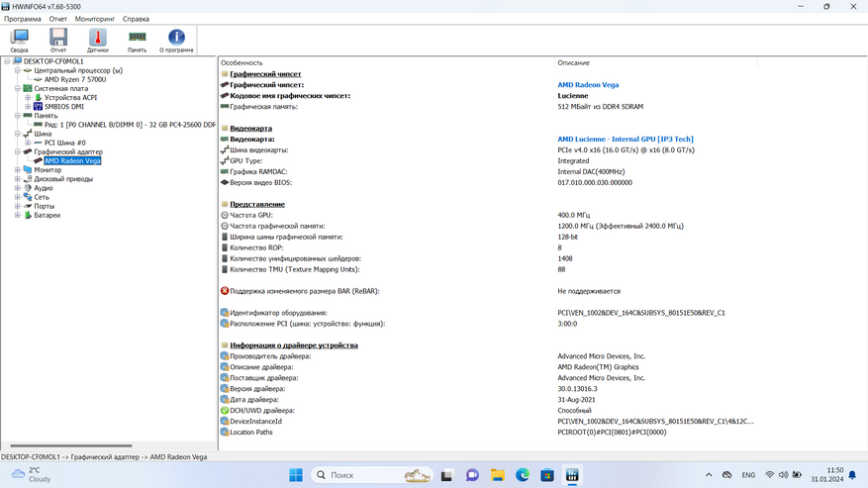Viewport: 868px width, 488px height.
Task: Open the weather widget showing 2°C Cloudy
Action: 32,475
